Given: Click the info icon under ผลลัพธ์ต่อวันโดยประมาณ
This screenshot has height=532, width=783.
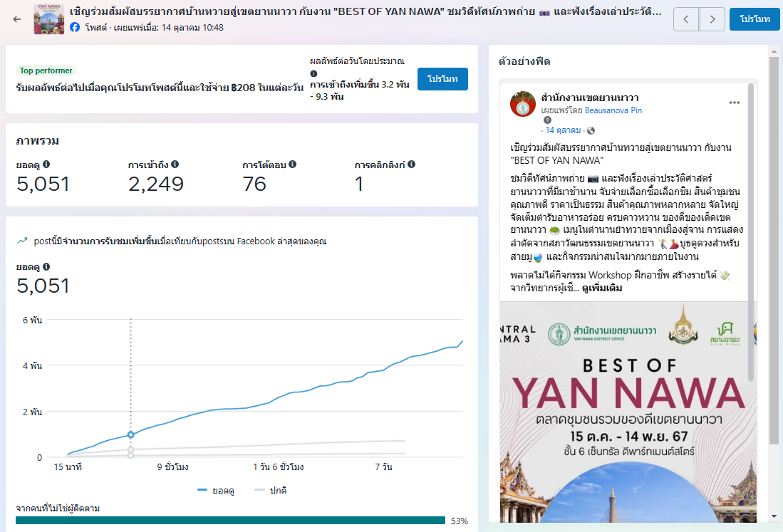Looking at the screenshot, I should click(x=313, y=73).
